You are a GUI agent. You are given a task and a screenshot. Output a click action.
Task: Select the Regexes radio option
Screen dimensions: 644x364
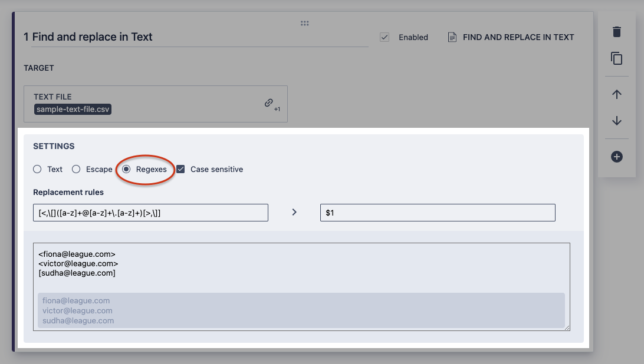[126, 169]
